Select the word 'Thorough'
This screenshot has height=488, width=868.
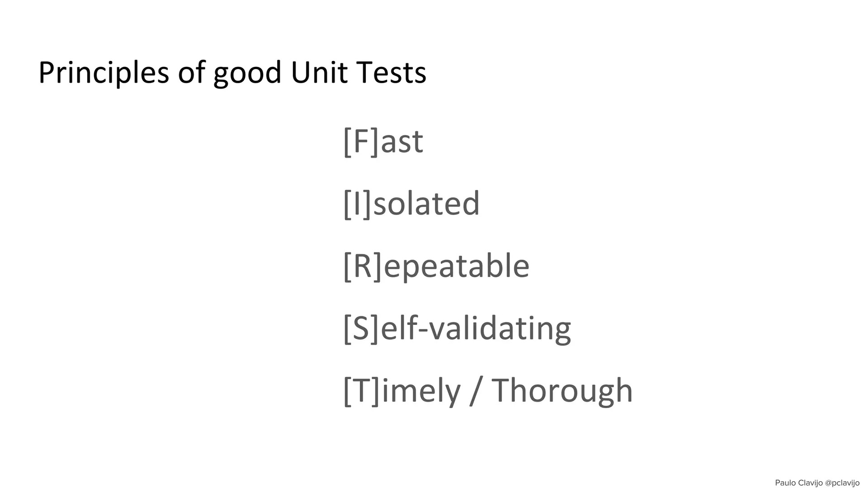pos(562,391)
